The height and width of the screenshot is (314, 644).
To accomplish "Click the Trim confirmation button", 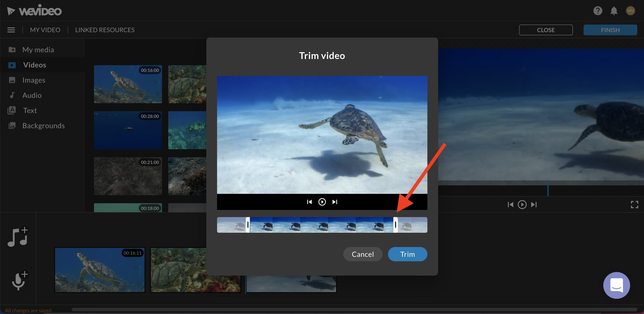I will point(407,254).
